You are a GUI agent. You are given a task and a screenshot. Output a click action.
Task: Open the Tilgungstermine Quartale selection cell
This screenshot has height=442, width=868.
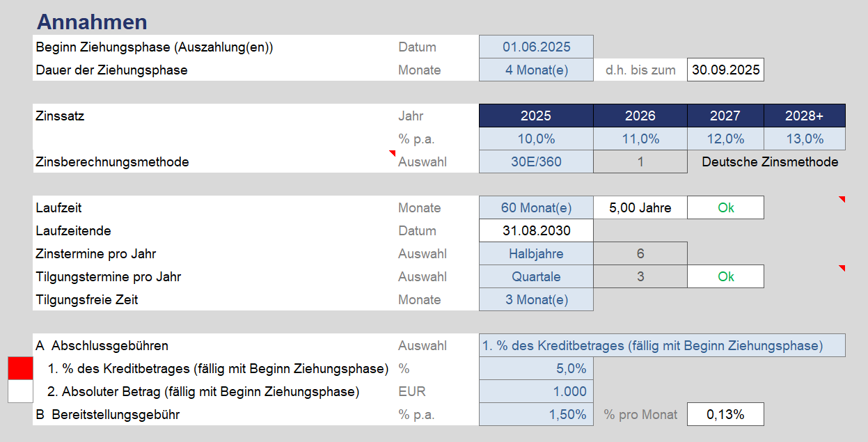(x=536, y=277)
